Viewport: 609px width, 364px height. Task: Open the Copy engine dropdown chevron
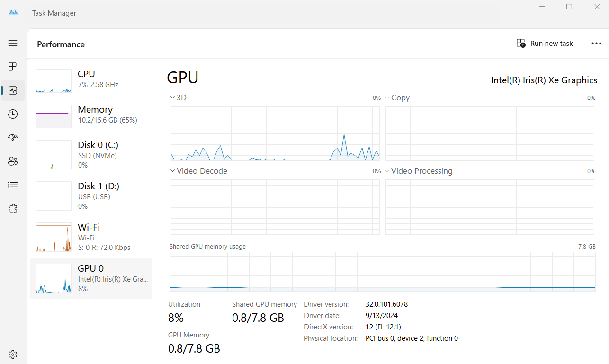tap(387, 98)
